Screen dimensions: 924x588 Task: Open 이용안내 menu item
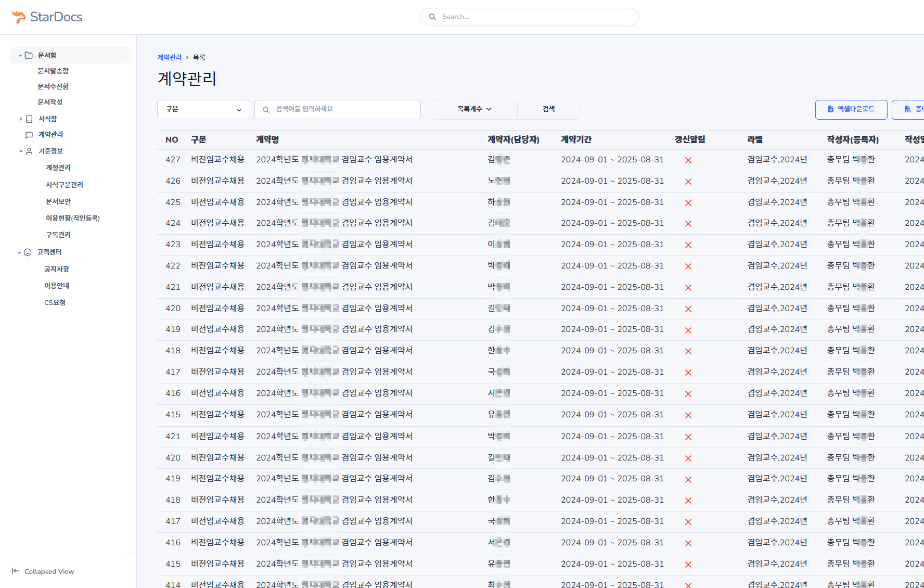pyautogui.click(x=57, y=286)
